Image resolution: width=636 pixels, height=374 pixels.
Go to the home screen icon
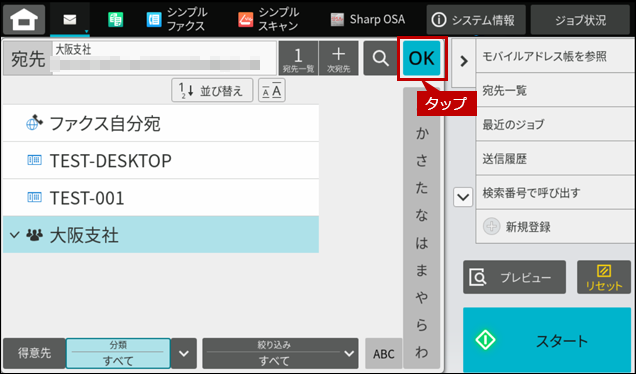tap(24, 19)
